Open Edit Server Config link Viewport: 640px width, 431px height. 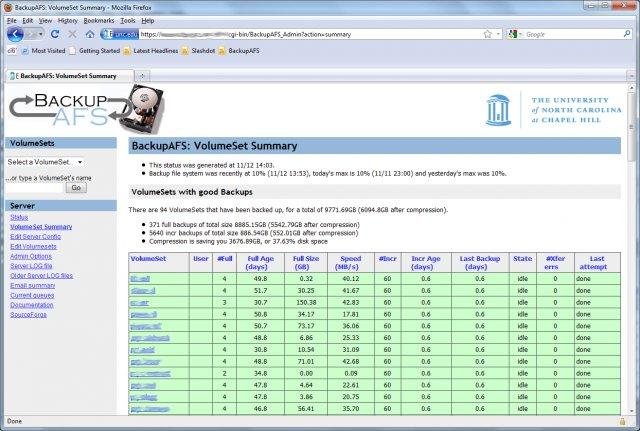click(x=36, y=237)
